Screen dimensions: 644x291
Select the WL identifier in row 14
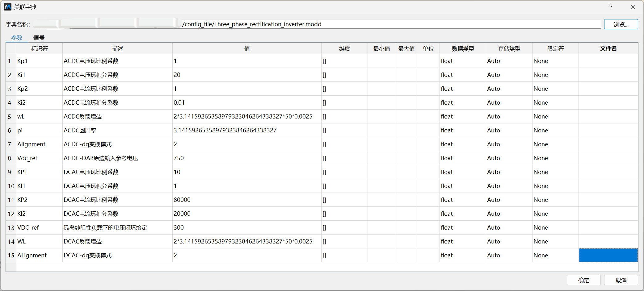40,241
